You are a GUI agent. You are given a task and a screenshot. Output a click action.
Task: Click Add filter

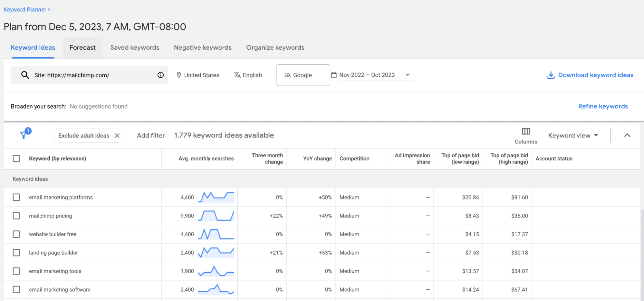click(151, 136)
